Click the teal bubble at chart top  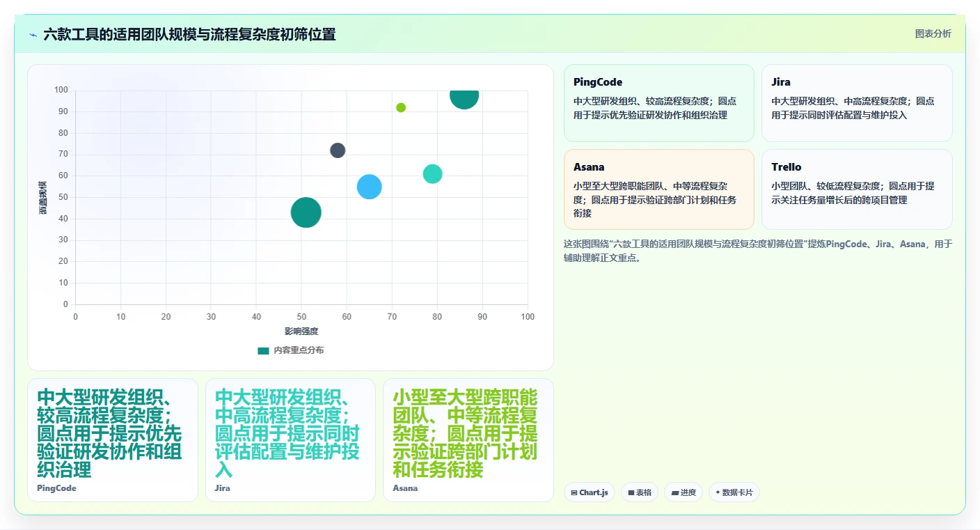[x=464, y=98]
